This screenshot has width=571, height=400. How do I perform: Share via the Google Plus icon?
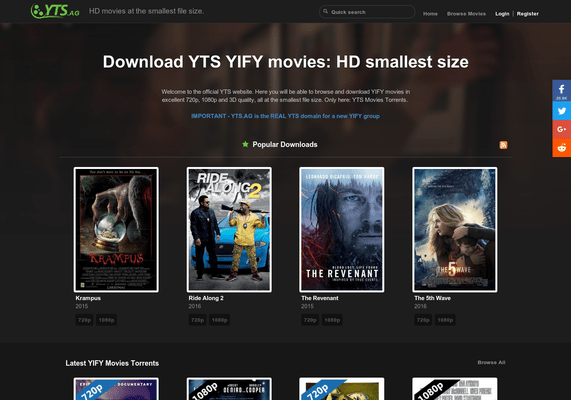coord(562,129)
